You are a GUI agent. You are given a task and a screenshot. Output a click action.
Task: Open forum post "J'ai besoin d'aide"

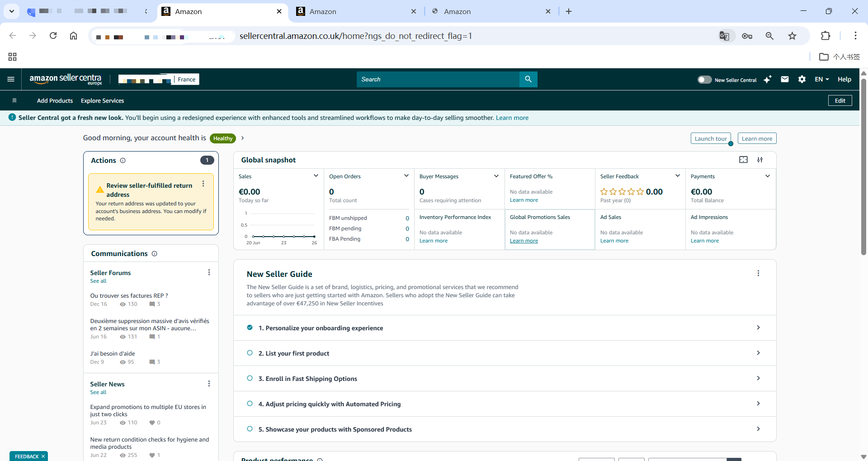click(113, 354)
